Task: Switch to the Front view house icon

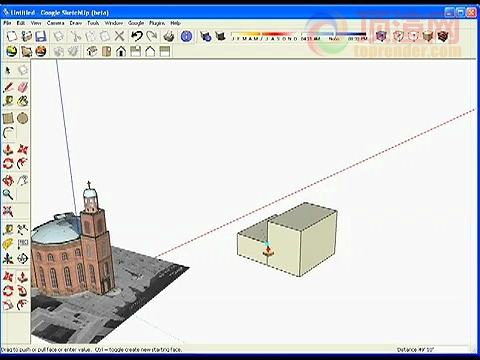Action: tap(121, 51)
